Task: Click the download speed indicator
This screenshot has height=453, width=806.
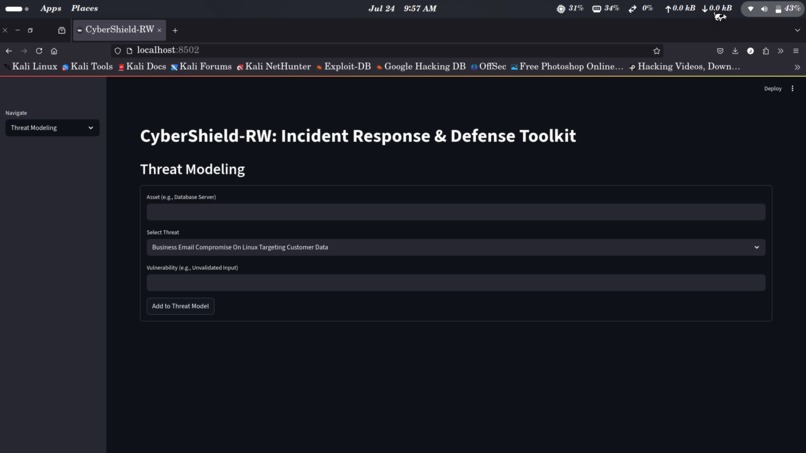Action: coord(717,8)
